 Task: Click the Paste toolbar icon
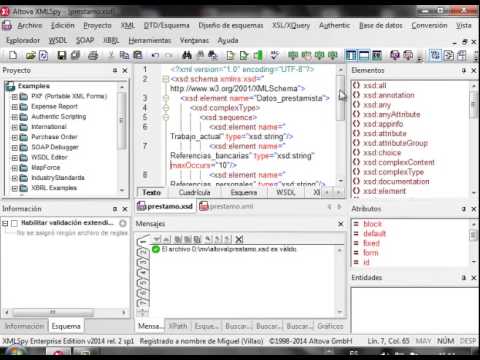[x=138, y=55]
